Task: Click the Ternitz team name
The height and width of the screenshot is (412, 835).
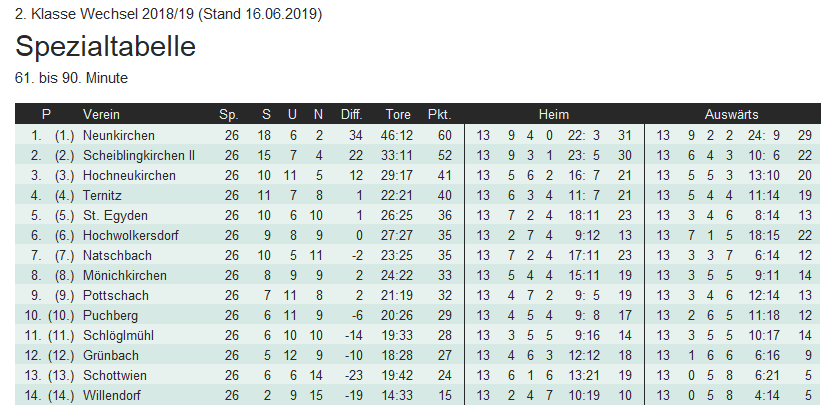Action: click(103, 195)
